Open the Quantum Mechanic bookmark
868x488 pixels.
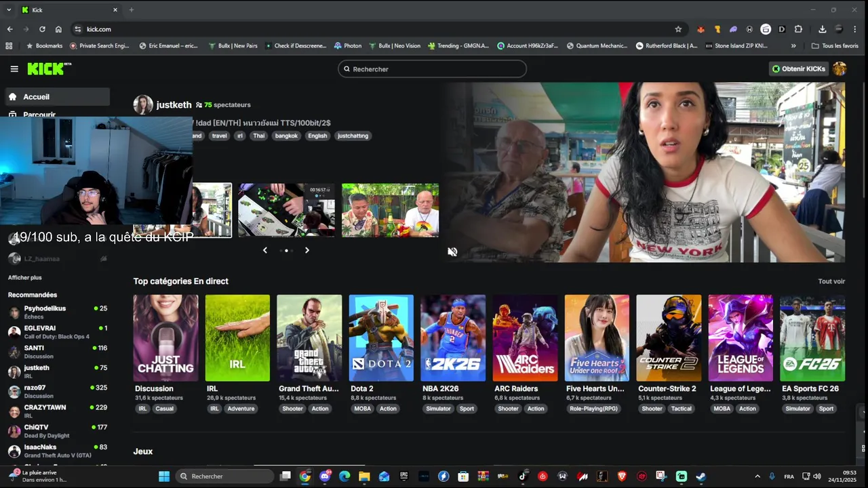point(597,45)
